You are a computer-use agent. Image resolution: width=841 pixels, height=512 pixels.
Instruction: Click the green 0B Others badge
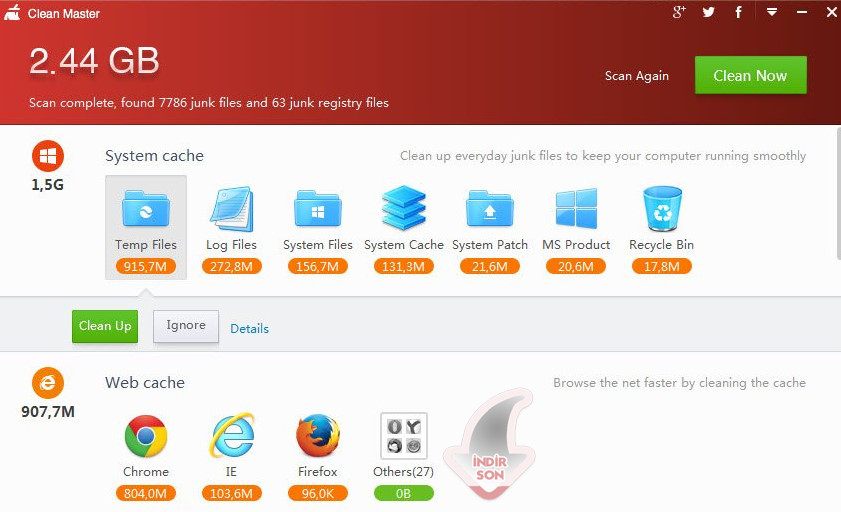403,493
